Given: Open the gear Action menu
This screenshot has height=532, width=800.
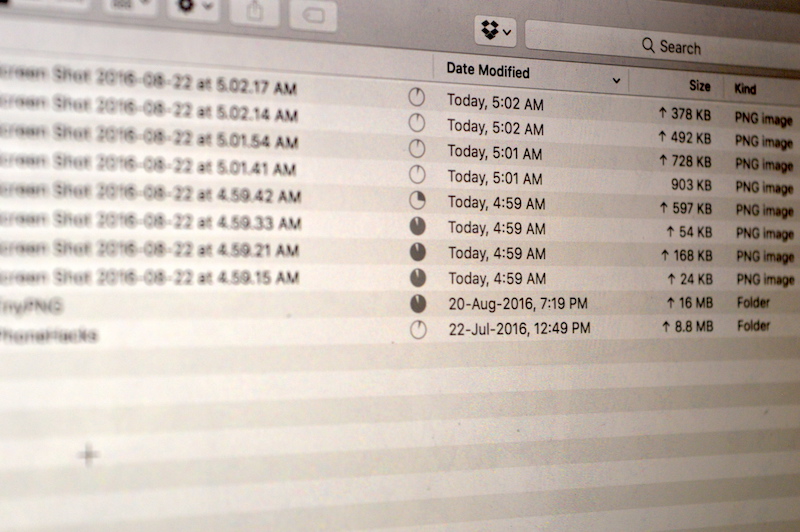Looking at the screenshot, I should point(190,6).
